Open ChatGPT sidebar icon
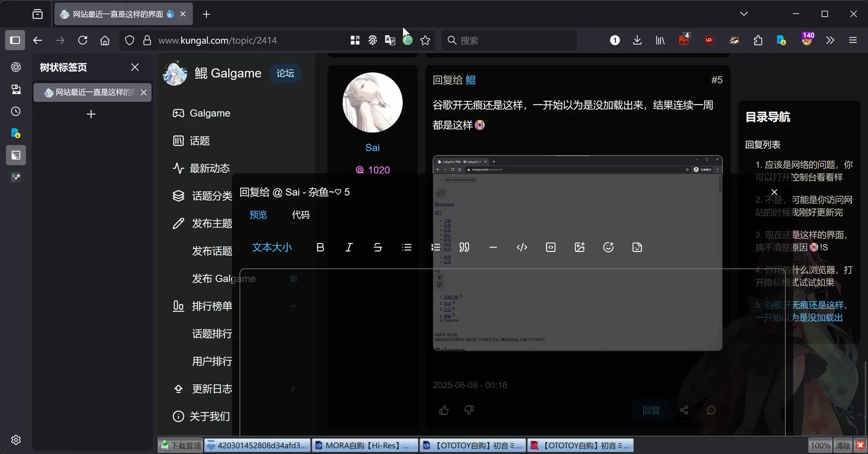The width and height of the screenshot is (868, 454). click(x=16, y=67)
